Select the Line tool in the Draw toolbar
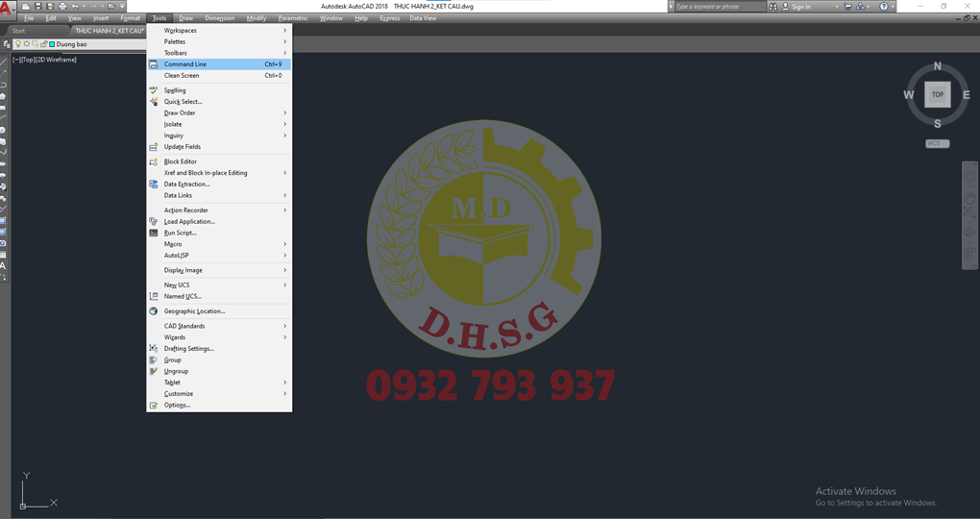Image resolution: width=980 pixels, height=519 pixels. (3, 61)
